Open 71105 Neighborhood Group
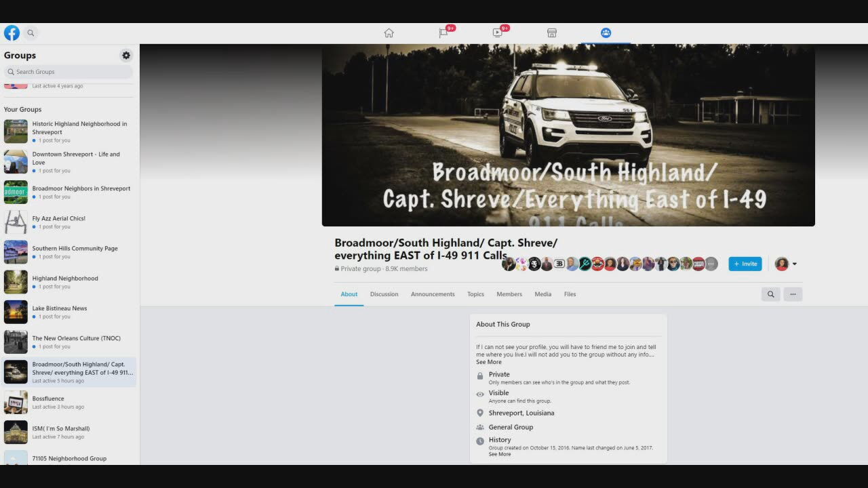 (x=68, y=457)
